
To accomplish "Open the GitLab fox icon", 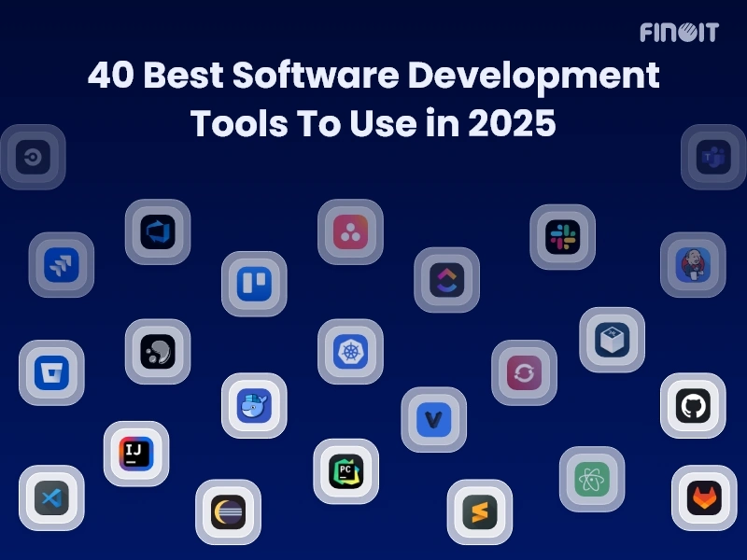I will click(x=704, y=498).
